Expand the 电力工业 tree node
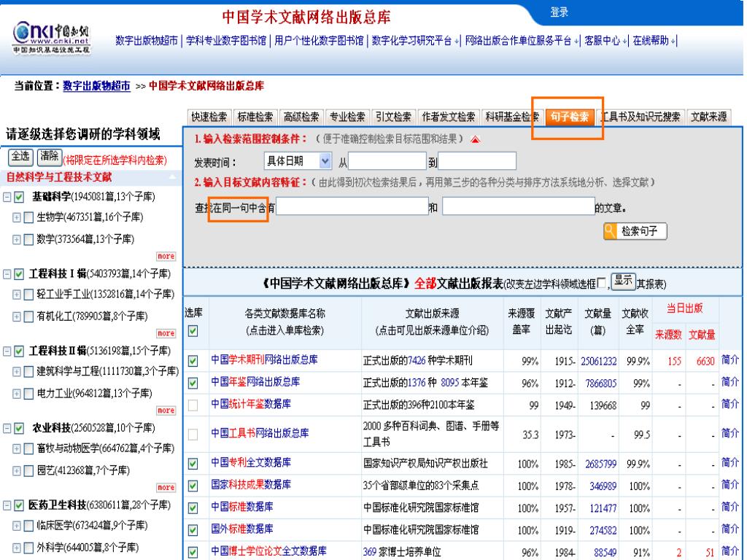Screen dimensions: 747x560 (17, 394)
